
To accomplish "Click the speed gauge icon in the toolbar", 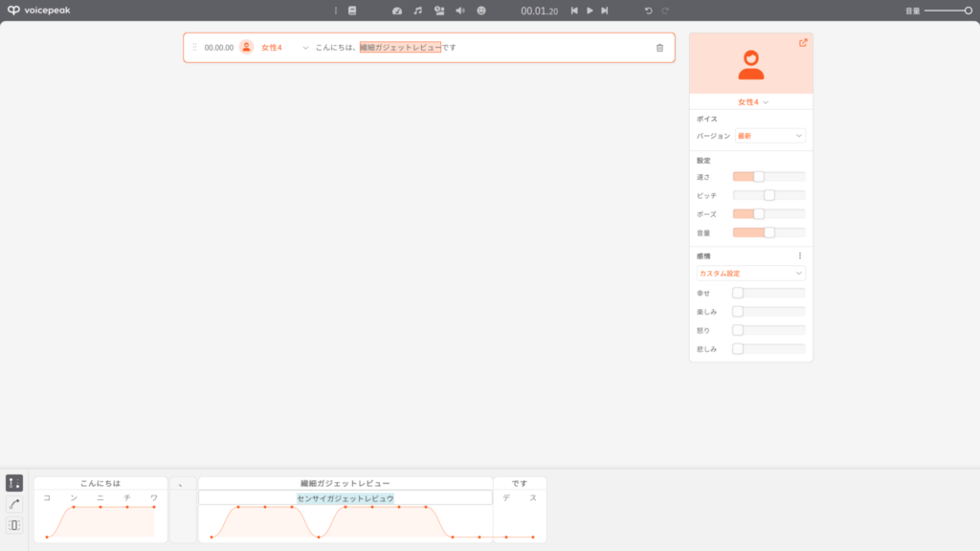I will pyautogui.click(x=397, y=11).
